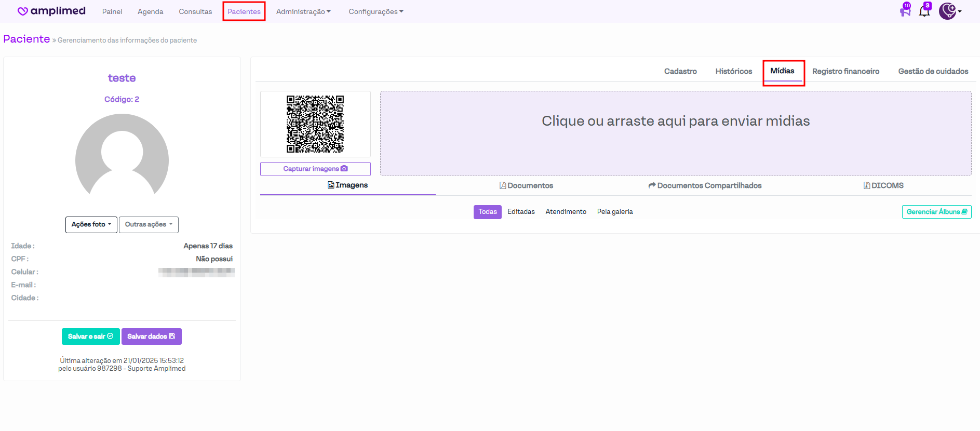Open Gerenciar Álbuns
Viewport: 980px width, 431px height.
(936, 212)
